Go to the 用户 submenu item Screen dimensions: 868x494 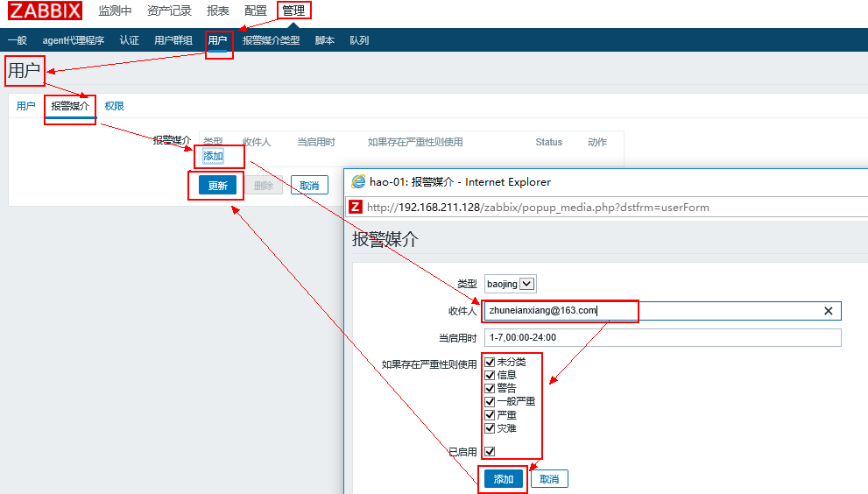tap(217, 40)
